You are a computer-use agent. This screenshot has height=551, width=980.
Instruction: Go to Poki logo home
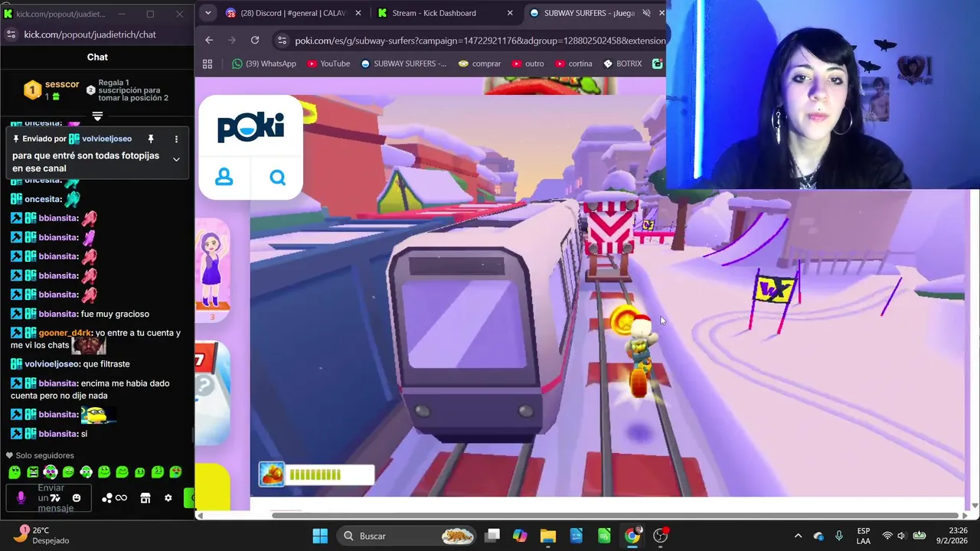point(250,127)
